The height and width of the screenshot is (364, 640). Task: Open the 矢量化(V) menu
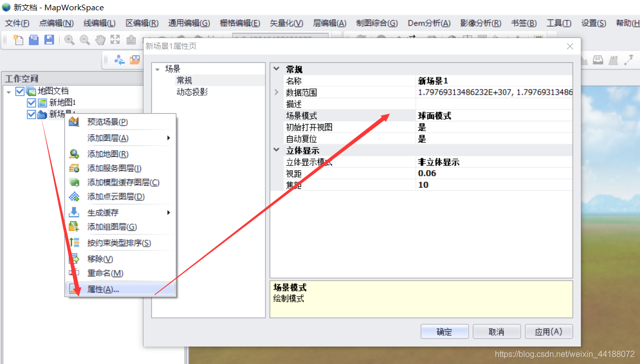pyautogui.click(x=287, y=23)
